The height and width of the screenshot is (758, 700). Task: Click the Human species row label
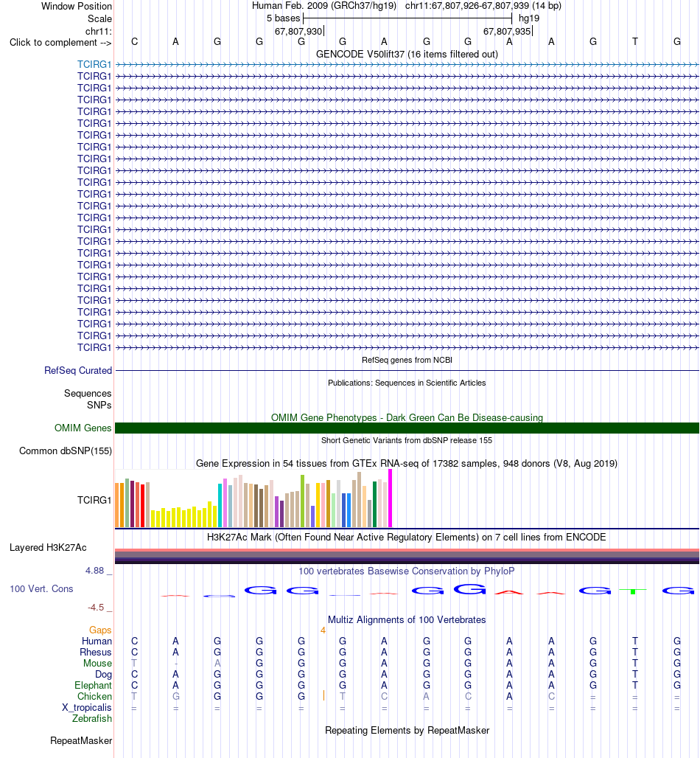pos(97,641)
